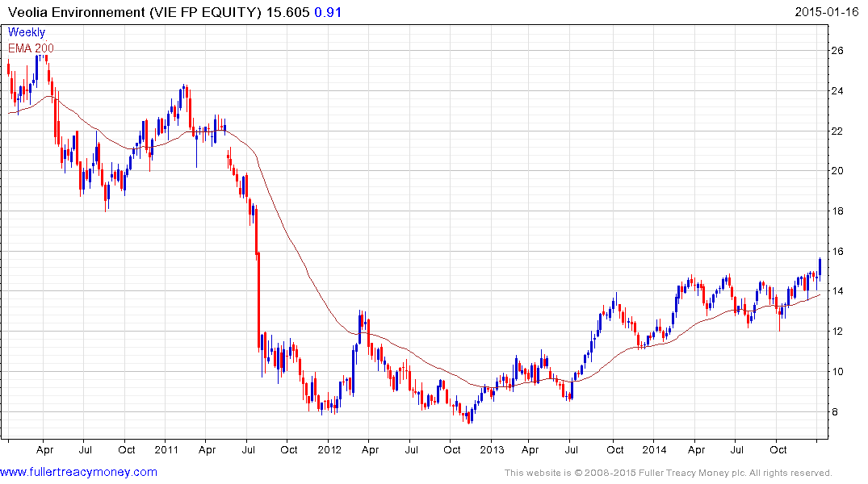Click the 18 price axis label
868x484 pixels.
point(837,211)
